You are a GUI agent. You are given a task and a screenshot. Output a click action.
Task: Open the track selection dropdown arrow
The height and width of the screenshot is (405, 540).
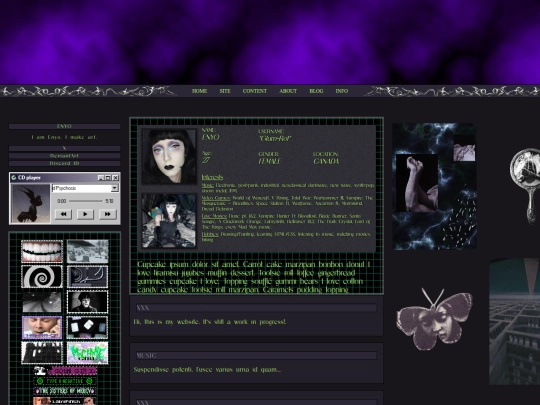[114, 188]
